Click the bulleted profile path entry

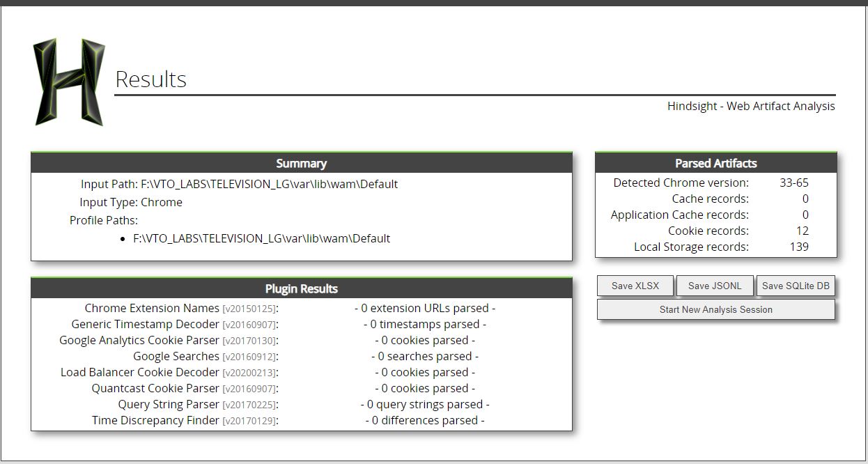point(261,238)
